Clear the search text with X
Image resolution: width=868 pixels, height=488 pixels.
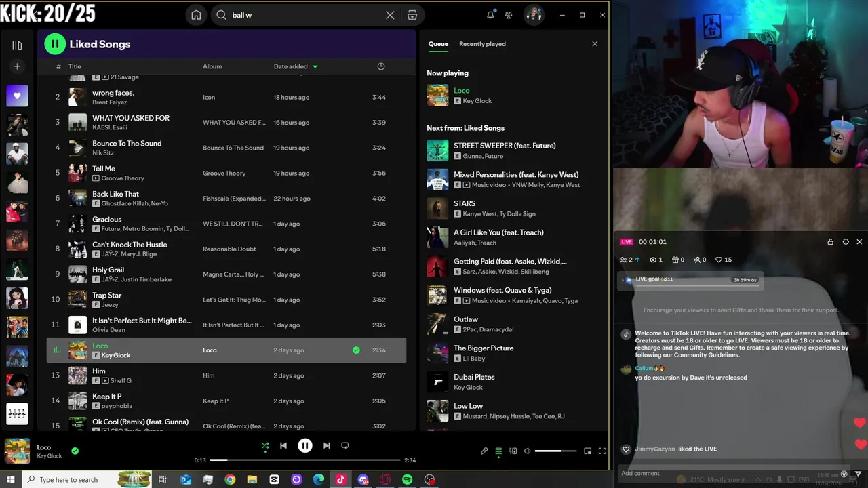coord(390,15)
